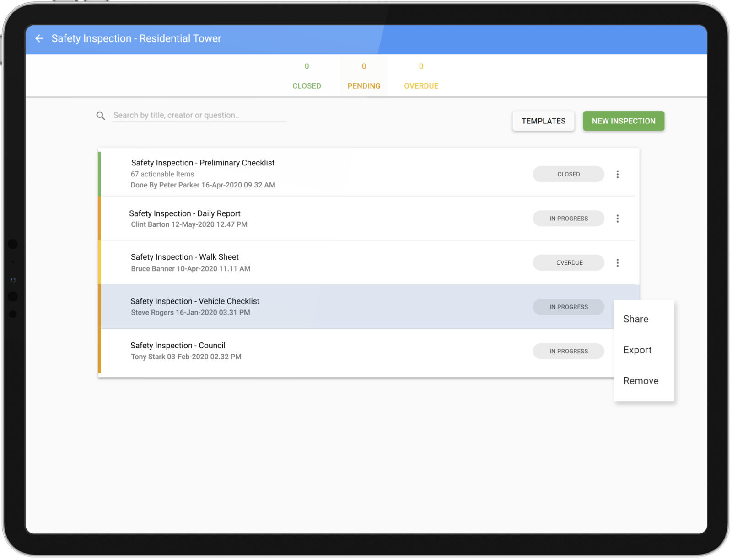Click CLOSED status chip on Preliminary Checklist
Viewport: 732px width, 560px height.
[568, 174]
